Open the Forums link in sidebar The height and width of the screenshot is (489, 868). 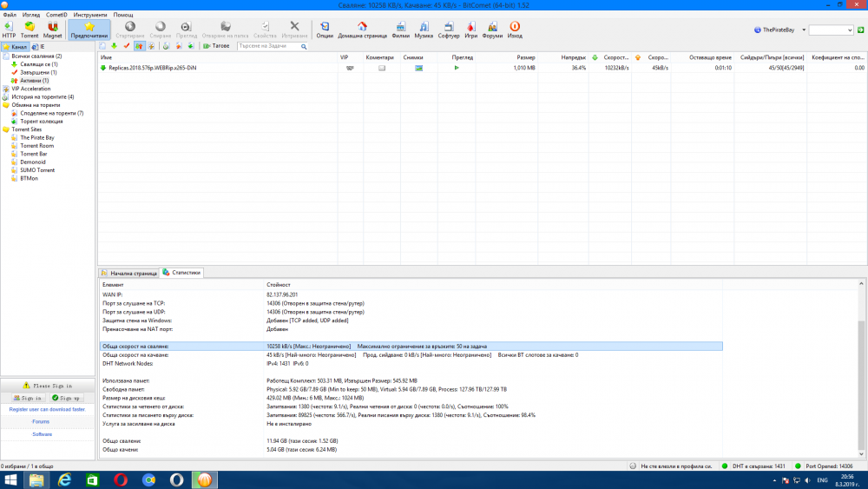click(41, 422)
